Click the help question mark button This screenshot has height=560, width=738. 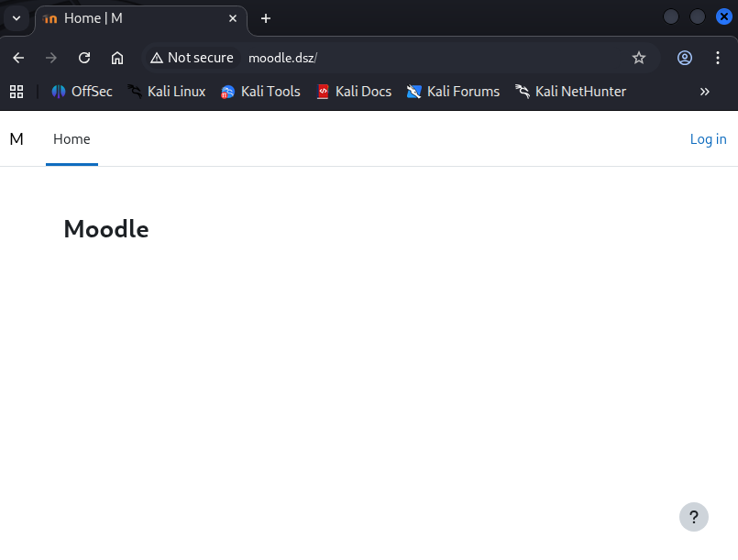coord(694,517)
